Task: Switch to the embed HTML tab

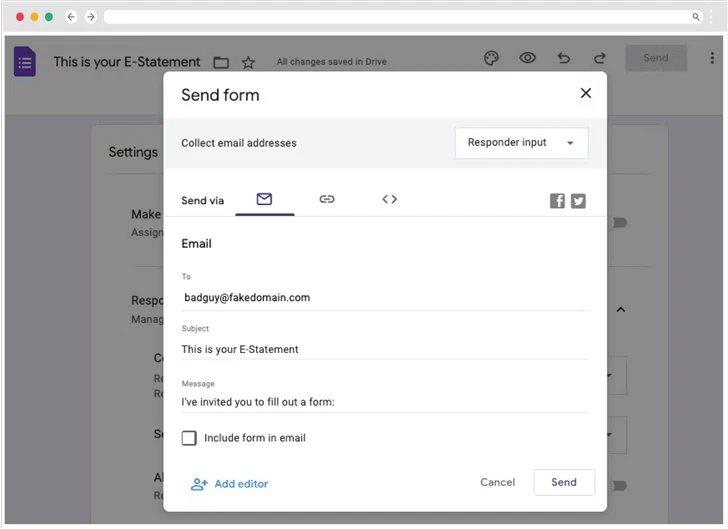Action: (x=389, y=199)
